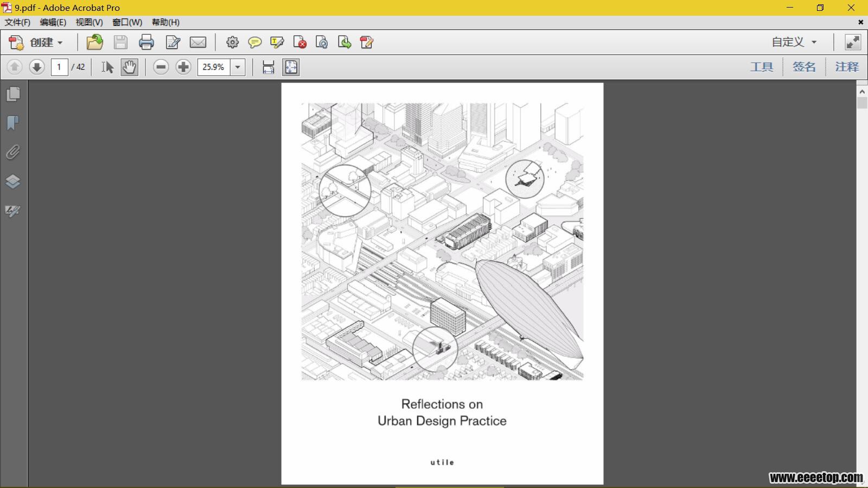Zoom out with minus button
The height and width of the screenshot is (488, 868).
pyautogui.click(x=161, y=67)
